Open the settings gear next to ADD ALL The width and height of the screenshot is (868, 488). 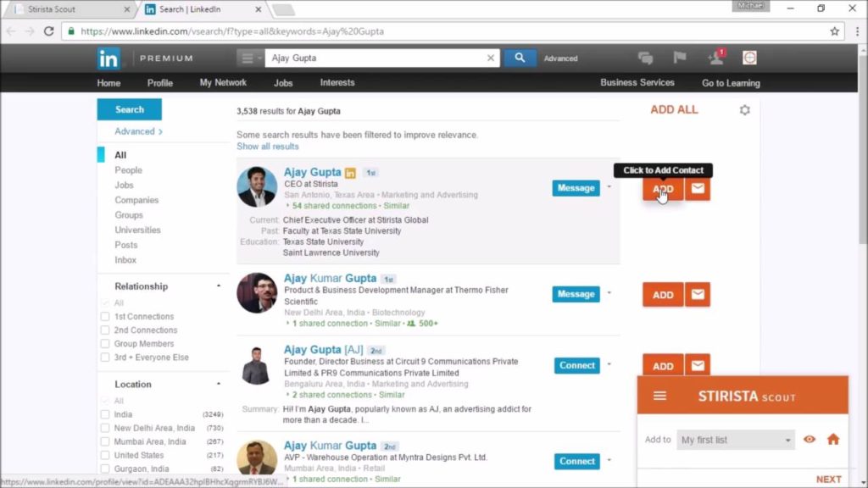pyautogui.click(x=744, y=110)
